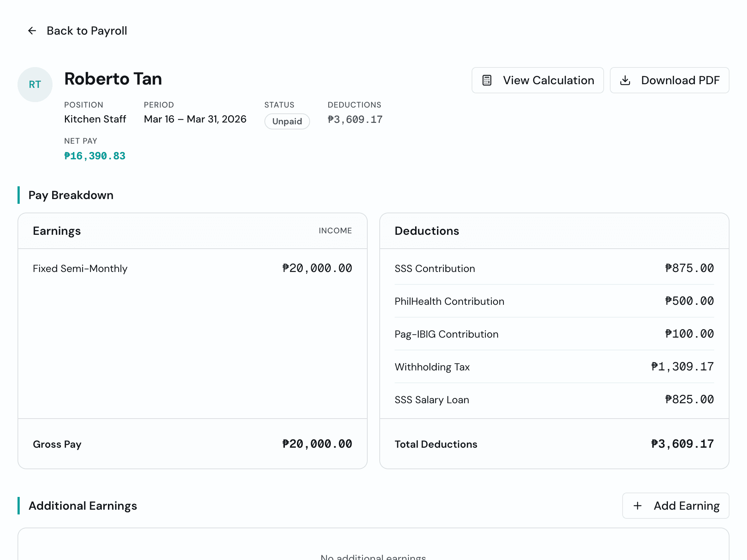
Task: Click SSS Contribution amount ₱875.00
Action: (689, 268)
